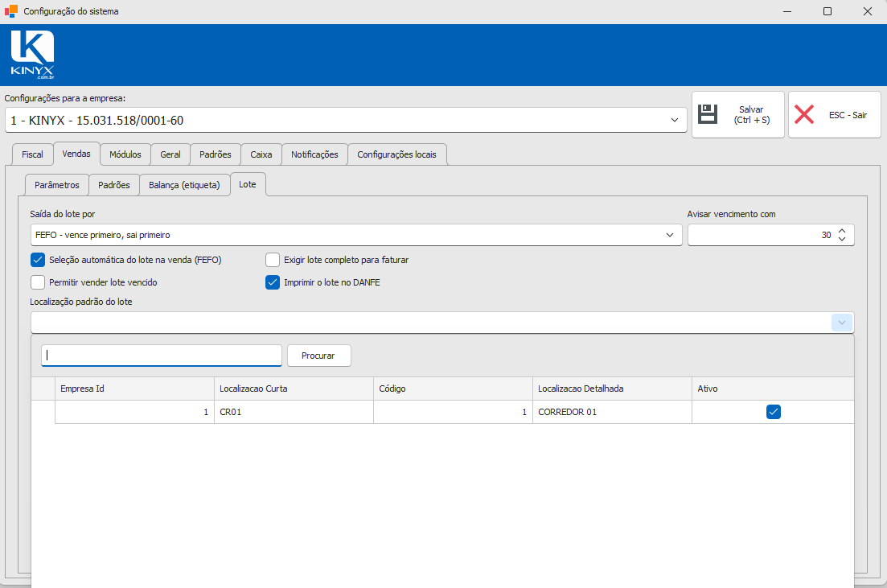Click the app icon in the title bar
887x588 pixels.
[x=10, y=11]
